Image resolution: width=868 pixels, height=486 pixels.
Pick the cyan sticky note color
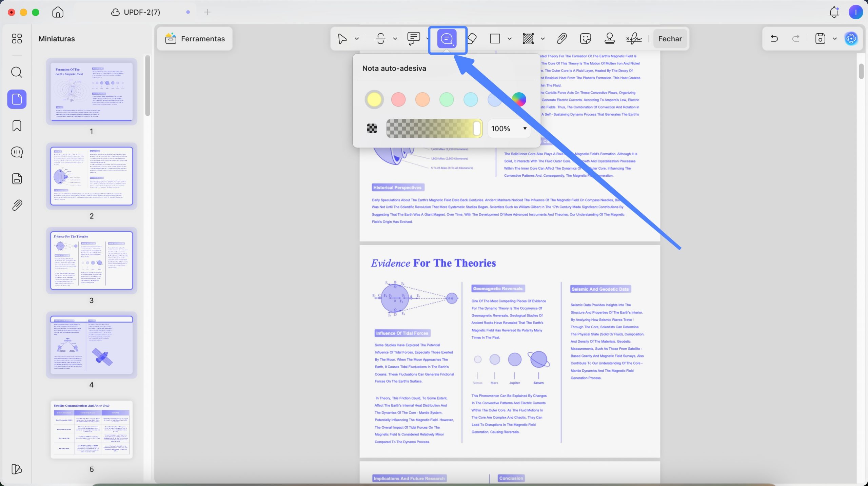pyautogui.click(x=471, y=99)
